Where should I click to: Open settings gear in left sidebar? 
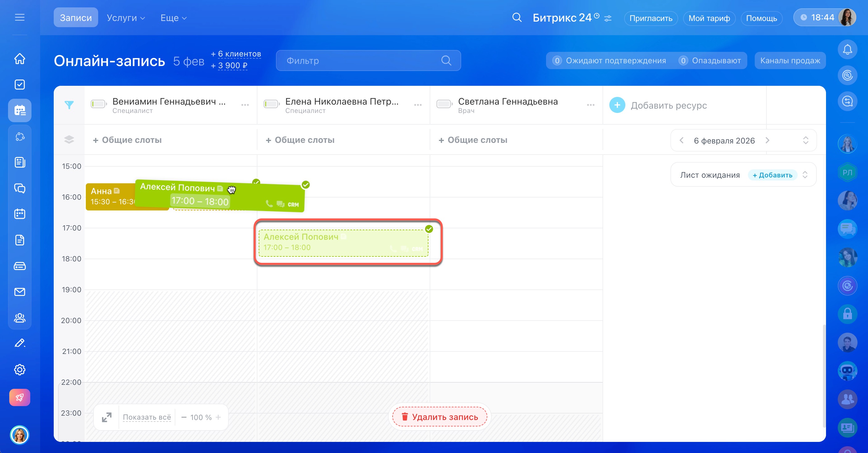tap(19, 370)
